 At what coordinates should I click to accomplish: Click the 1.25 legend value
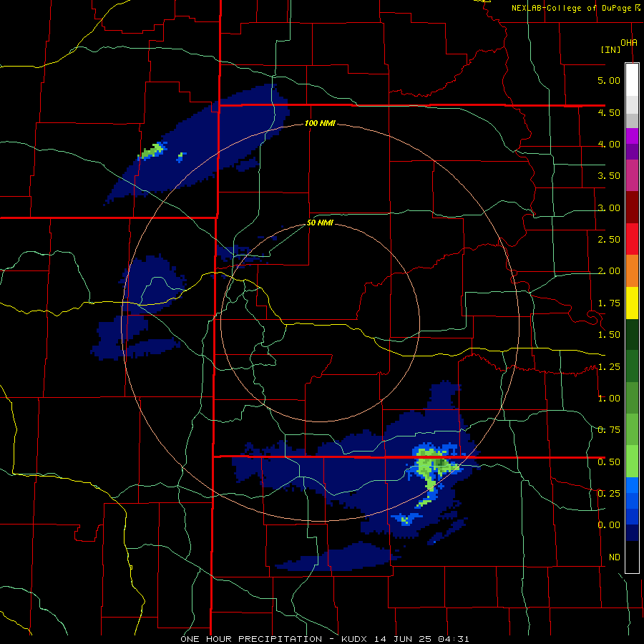point(609,367)
